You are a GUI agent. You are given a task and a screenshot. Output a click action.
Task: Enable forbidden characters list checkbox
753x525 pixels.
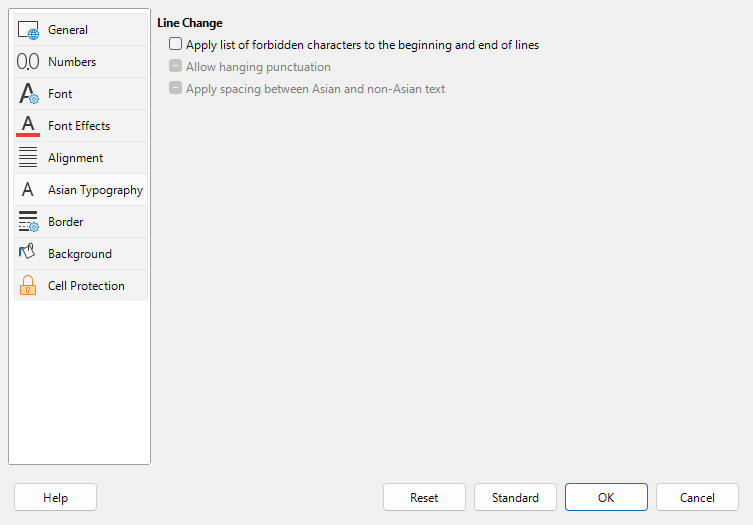coord(175,44)
